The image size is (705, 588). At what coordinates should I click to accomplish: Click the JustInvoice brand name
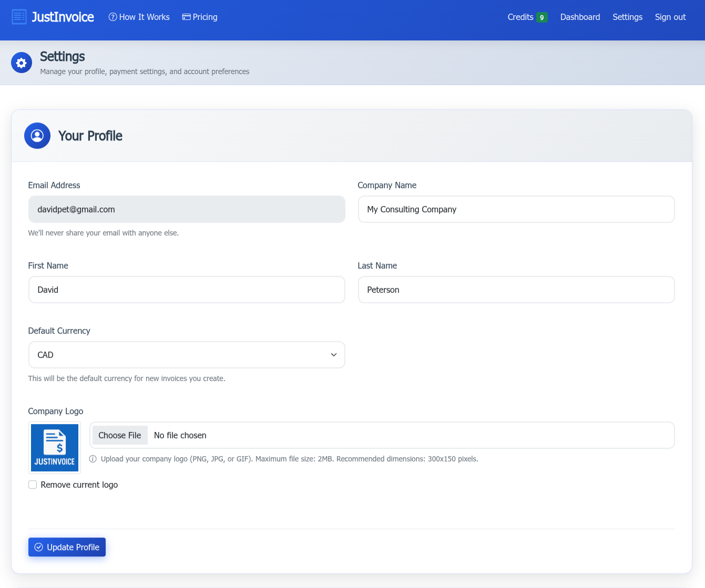(63, 17)
